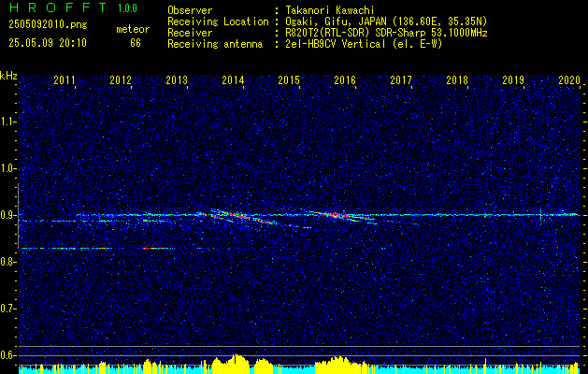Click the HROFFT title text
588x374 pixels.
pyautogui.click(x=57, y=7)
